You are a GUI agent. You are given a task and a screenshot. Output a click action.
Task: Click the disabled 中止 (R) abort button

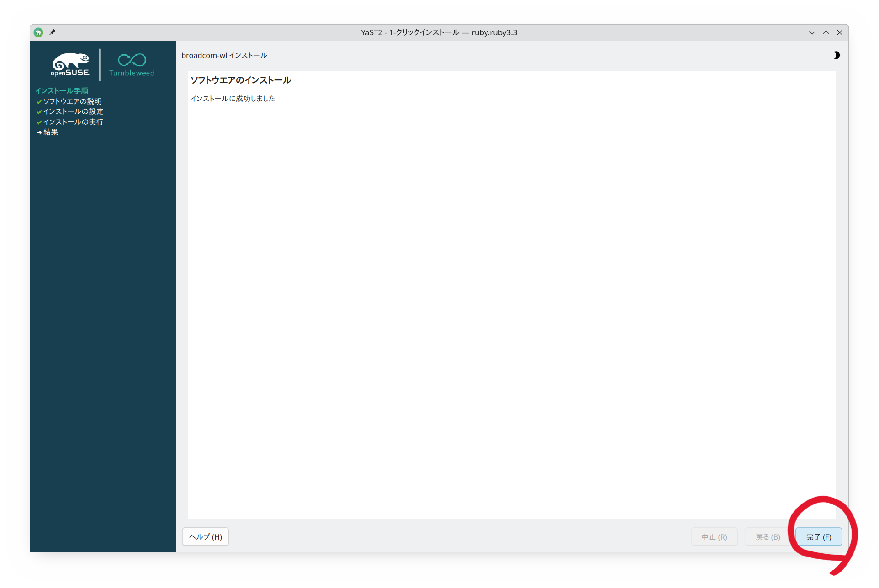coord(714,537)
